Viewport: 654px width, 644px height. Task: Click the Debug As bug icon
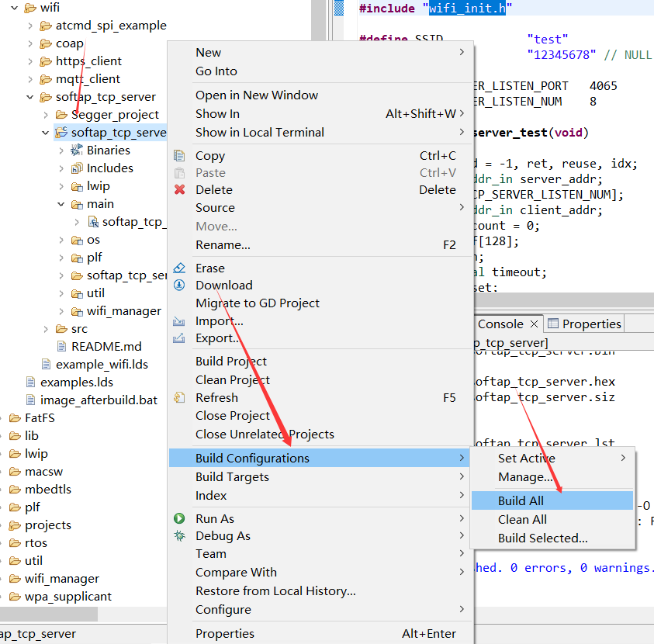click(180, 536)
